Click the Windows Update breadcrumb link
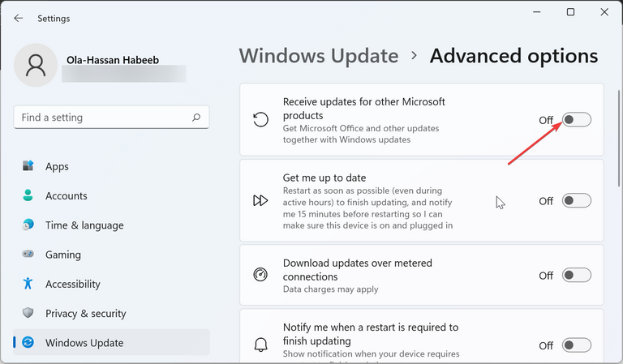Screen dimensions: 623x364 [x=319, y=56]
